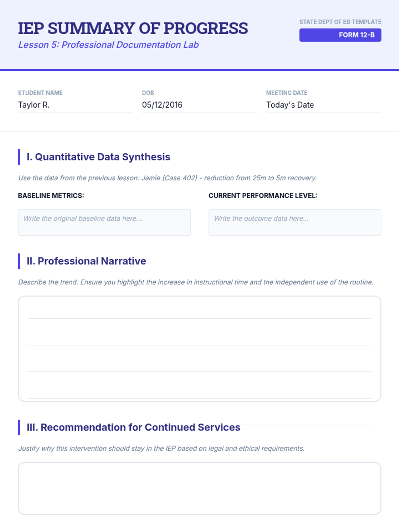
Task: Click the Professional Narrative section heading
Action: [86, 261]
